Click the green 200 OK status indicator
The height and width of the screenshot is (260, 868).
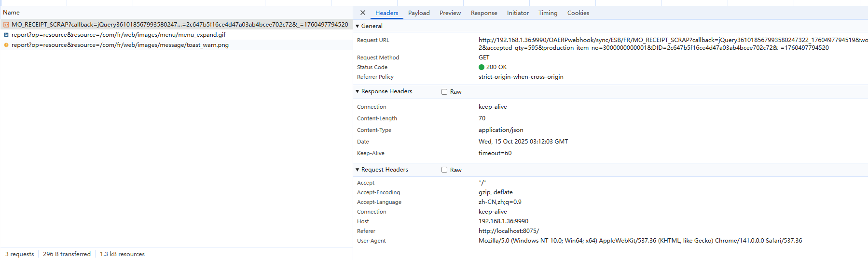(x=482, y=67)
